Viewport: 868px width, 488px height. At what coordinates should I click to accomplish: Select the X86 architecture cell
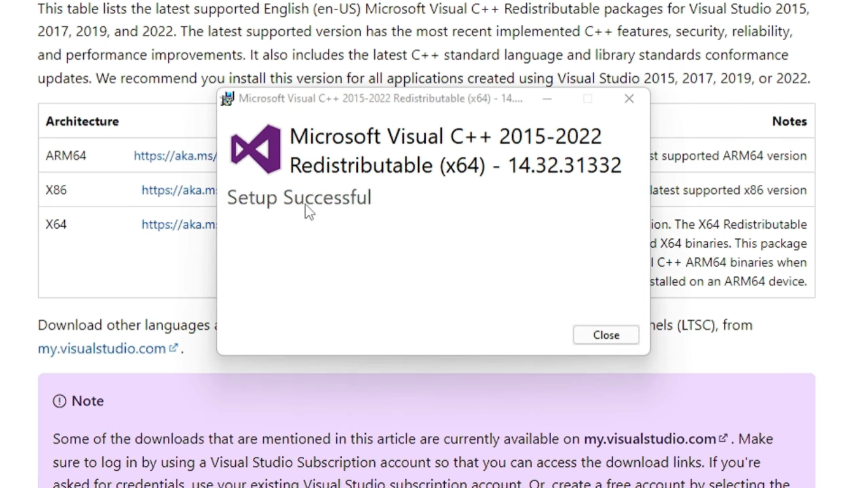56,190
